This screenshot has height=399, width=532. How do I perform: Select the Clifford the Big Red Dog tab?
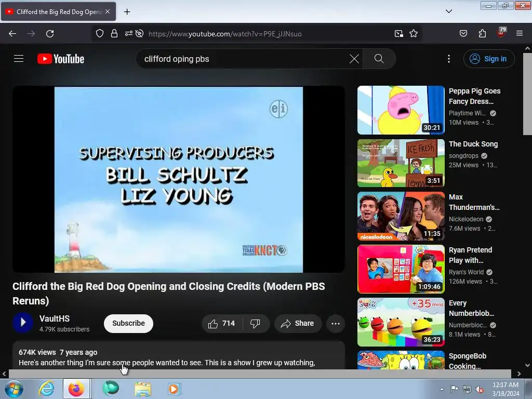click(x=58, y=11)
